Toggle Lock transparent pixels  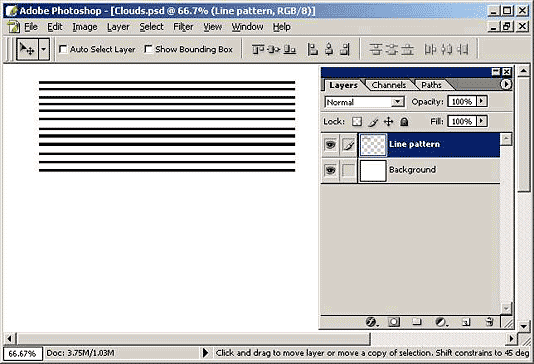point(357,122)
